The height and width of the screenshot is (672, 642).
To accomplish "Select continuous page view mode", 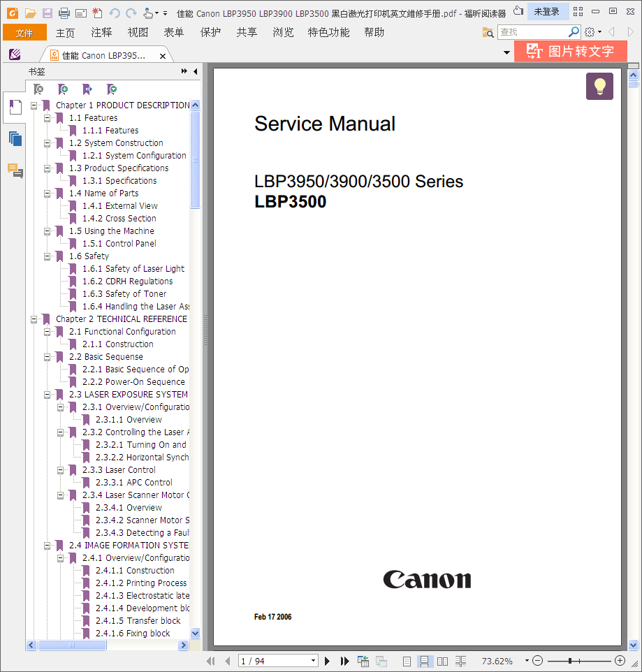I will [424, 662].
